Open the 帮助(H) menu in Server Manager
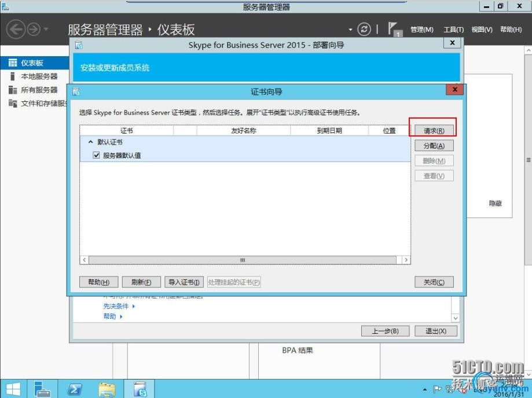This screenshot has width=532, height=398. pos(511,30)
